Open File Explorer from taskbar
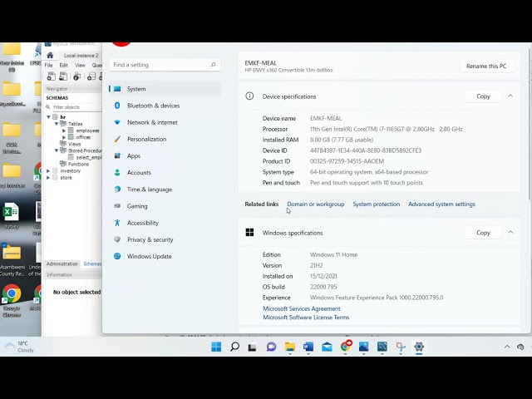Screen dimensions: 532x399 (290, 347)
